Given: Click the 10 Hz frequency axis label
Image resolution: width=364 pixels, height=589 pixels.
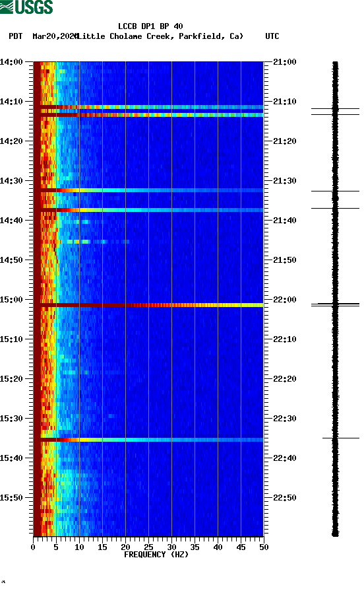Looking at the screenshot, I should 79,547.
